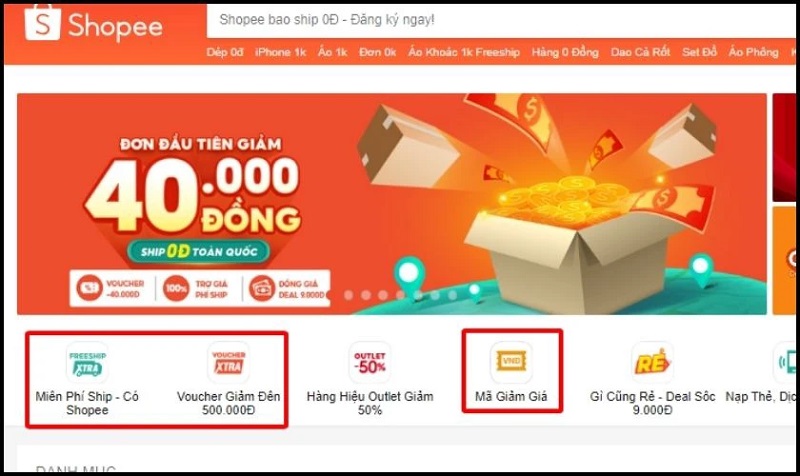Click the 40.000 Đồng promotional banner
This screenshot has width=800, height=476.
click(x=392, y=204)
